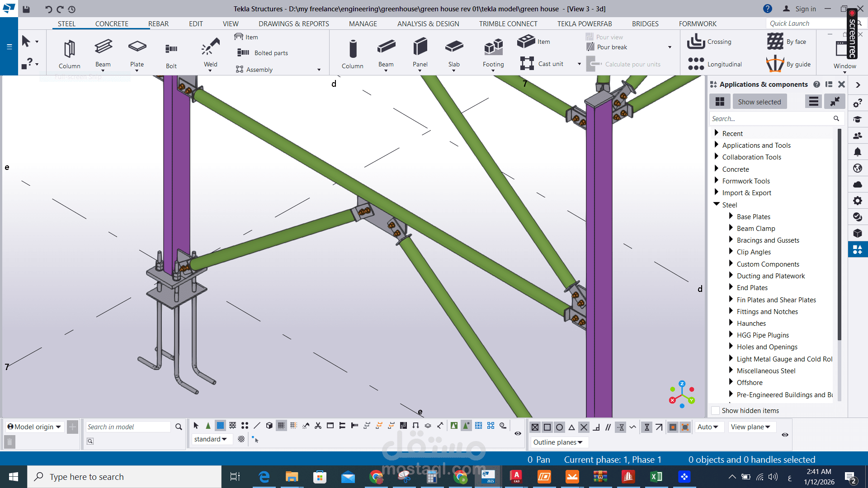Click the concrete Footing tool

[493, 47]
